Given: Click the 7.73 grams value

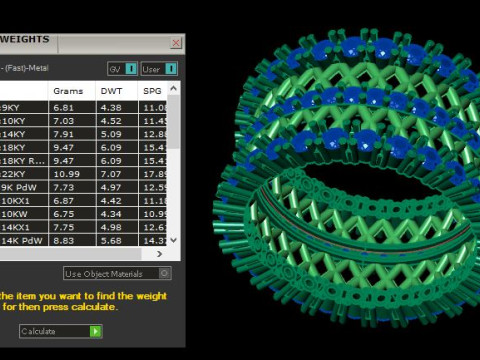Looking at the screenshot, I should tap(64, 188).
